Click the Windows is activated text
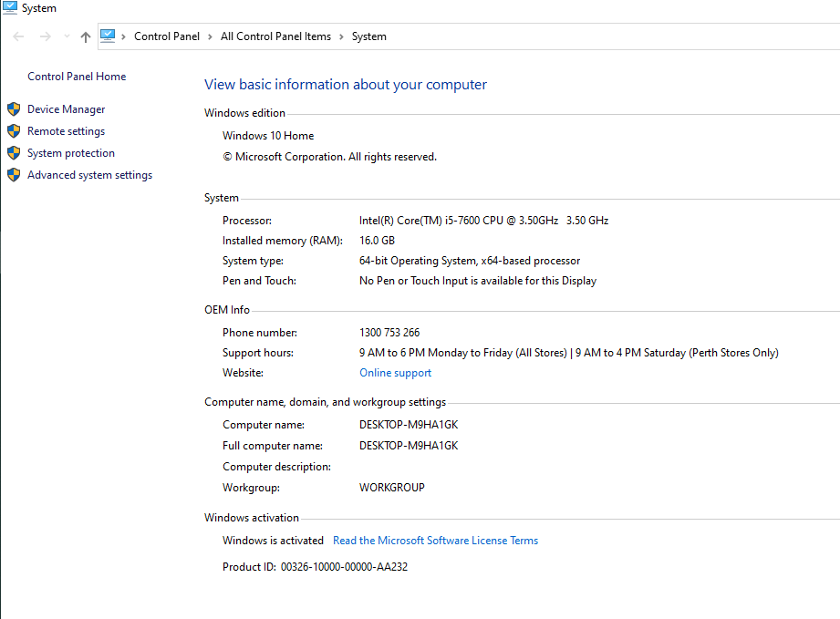The image size is (840, 619). point(274,541)
